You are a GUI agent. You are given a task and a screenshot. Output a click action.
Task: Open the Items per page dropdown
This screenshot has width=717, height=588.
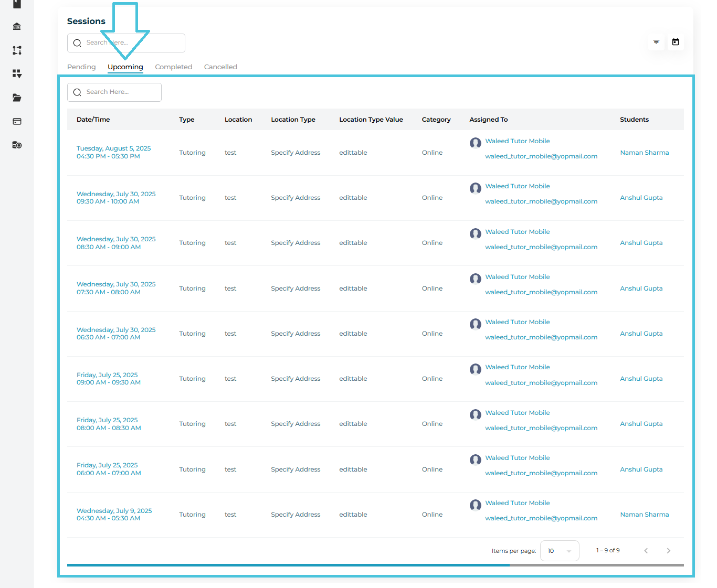click(559, 551)
